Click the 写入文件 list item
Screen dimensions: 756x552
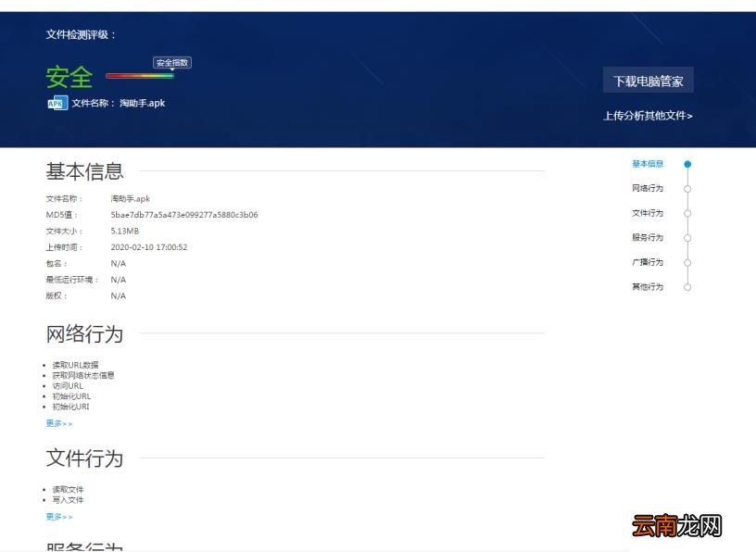coord(68,500)
